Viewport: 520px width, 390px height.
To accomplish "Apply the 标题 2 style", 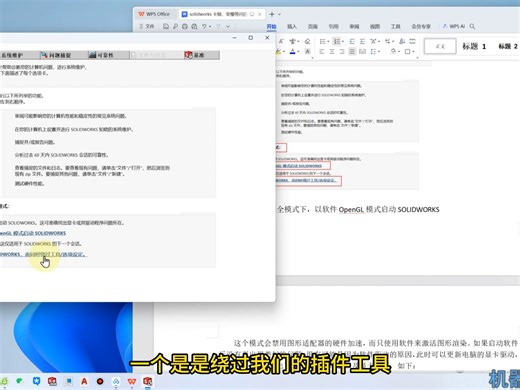I will tap(508, 46).
